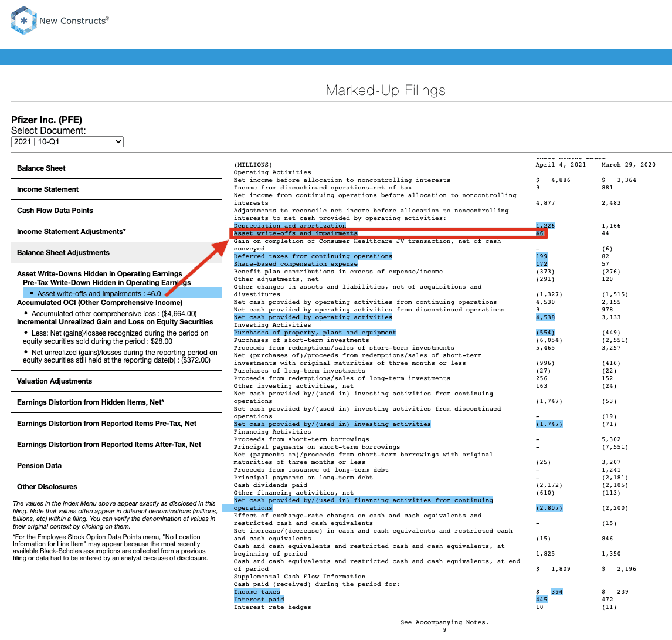Click highlighted Income taxes line
The height and width of the screenshot is (640, 672).
tap(257, 592)
